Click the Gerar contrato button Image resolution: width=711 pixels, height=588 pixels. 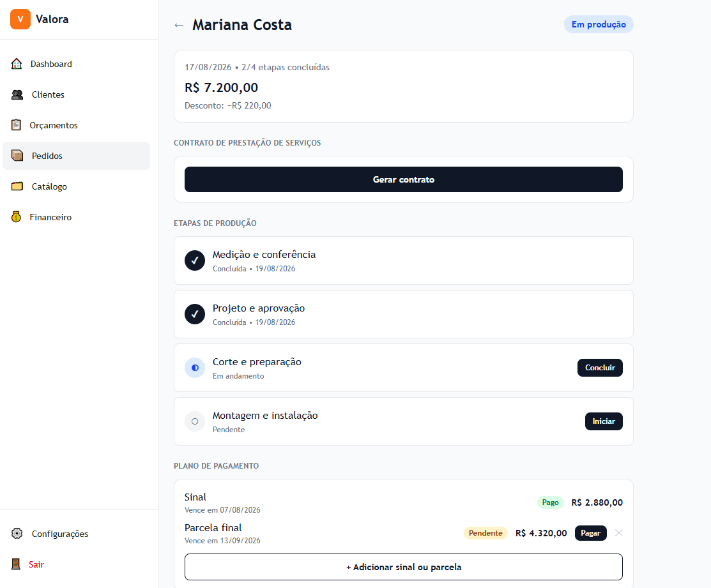pos(404,179)
